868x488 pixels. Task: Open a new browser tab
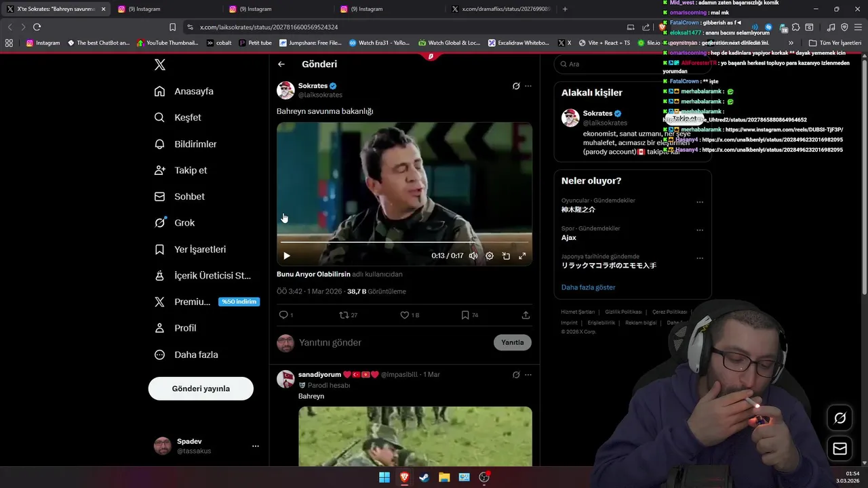[565, 9]
